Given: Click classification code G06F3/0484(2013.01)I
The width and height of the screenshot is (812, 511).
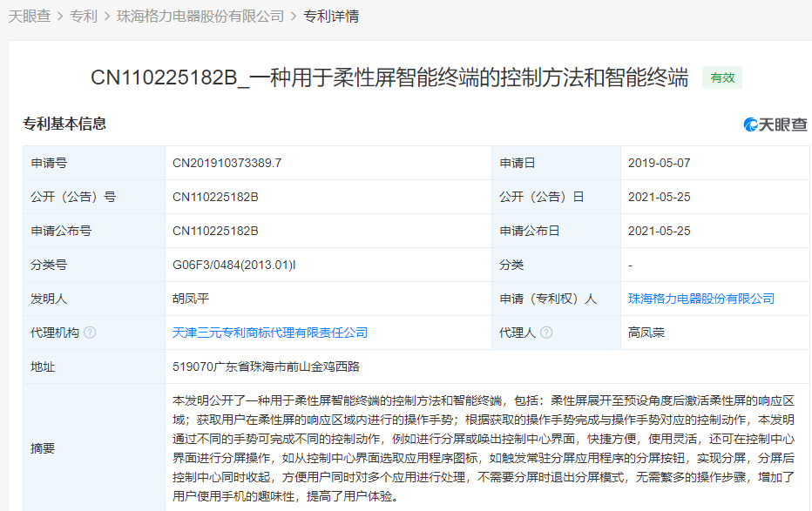Looking at the screenshot, I should [234, 265].
